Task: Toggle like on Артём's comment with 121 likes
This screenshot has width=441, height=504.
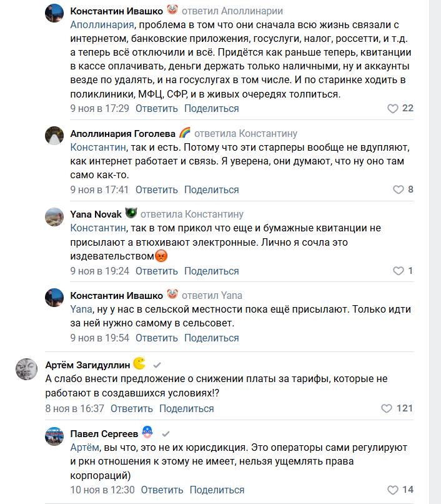Action: coord(387,407)
